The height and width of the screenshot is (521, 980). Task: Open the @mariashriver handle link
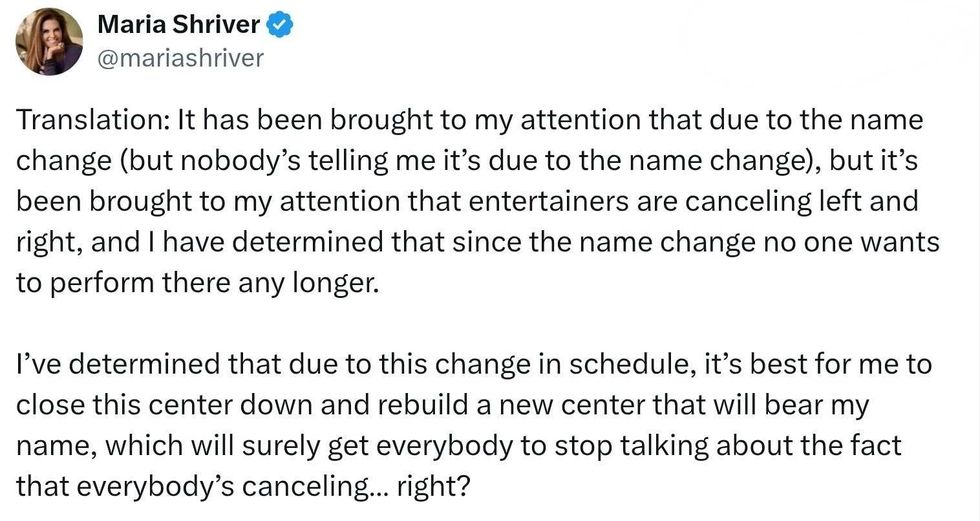181,58
